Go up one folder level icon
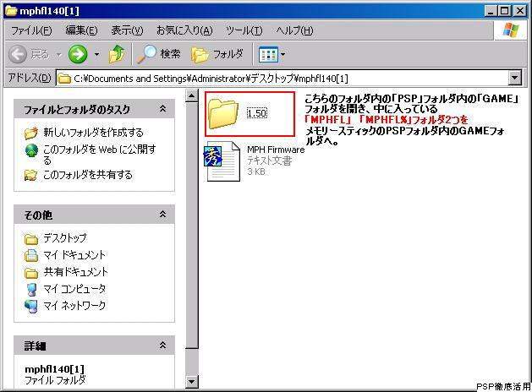The image size is (532, 392). pyautogui.click(x=117, y=53)
